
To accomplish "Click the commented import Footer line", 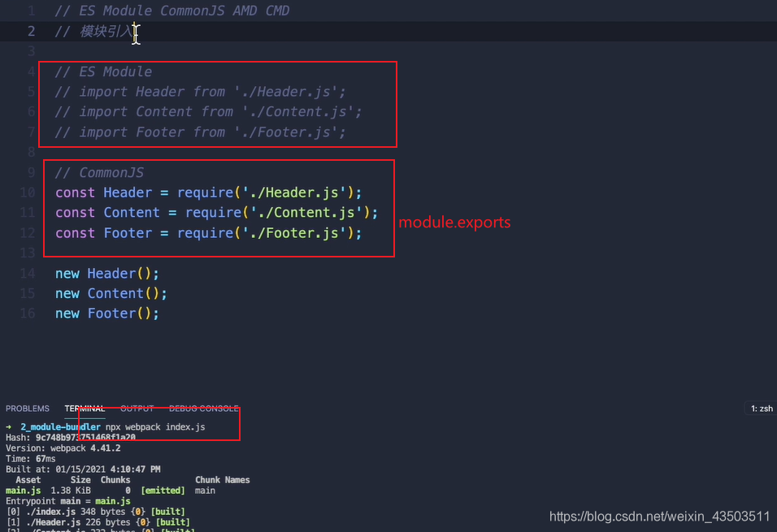I will [x=200, y=132].
